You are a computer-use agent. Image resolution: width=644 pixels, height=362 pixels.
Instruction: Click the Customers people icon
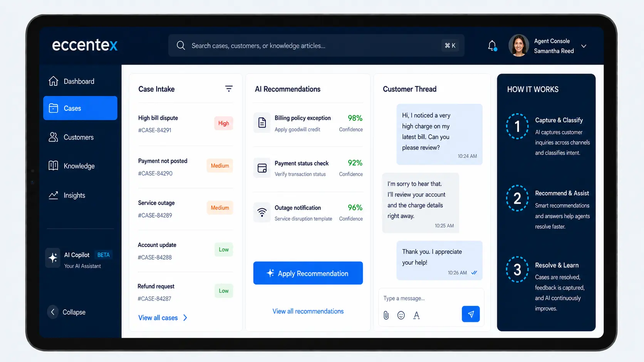click(53, 137)
